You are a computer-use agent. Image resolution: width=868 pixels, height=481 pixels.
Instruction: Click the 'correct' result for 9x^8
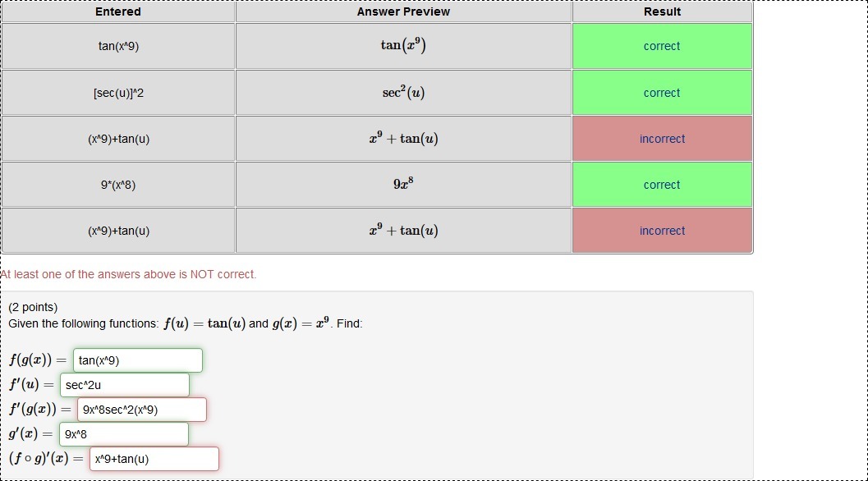662,185
